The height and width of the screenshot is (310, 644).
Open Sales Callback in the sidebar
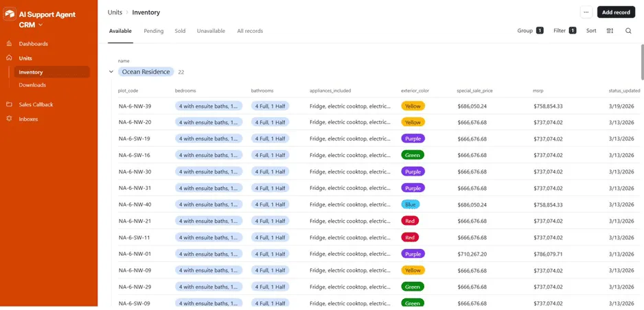pyautogui.click(x=36, y=104)
